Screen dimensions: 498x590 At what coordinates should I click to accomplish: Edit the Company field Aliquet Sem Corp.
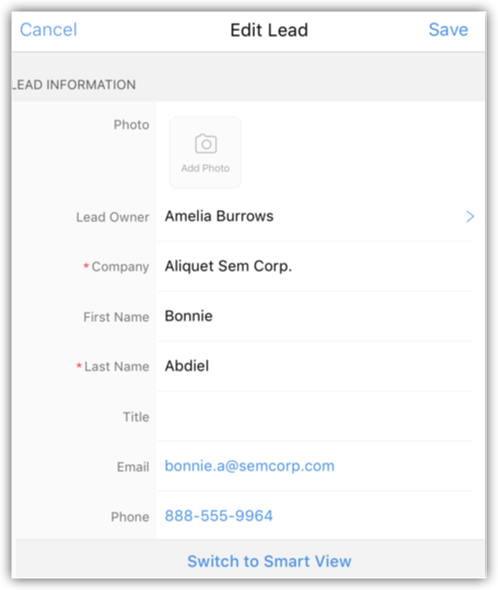click(315, 266)
